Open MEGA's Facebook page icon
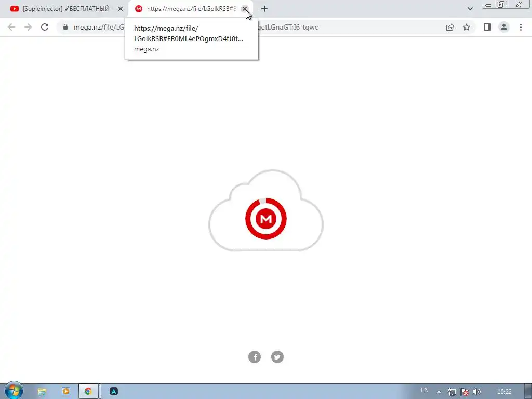 (255, 357)
